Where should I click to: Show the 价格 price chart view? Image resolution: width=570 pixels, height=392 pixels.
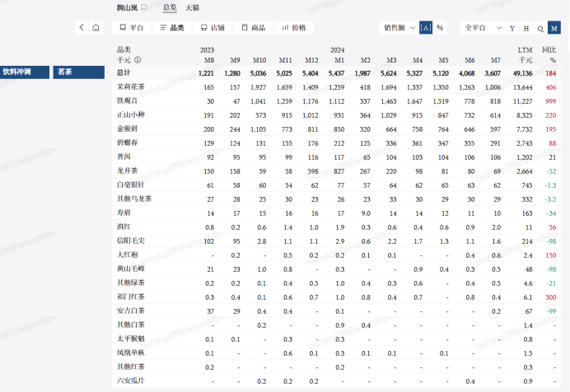[x=293, y=27]
